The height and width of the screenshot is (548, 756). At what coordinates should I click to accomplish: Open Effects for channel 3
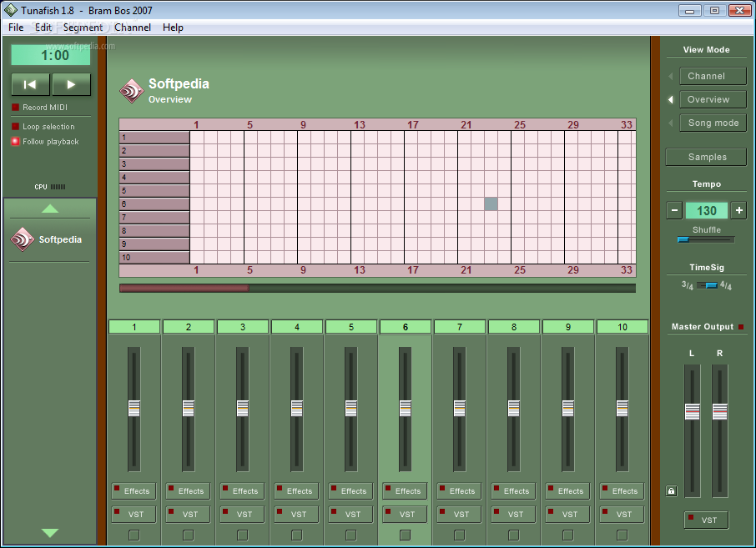pyautogui.click(x=243, y=491)
